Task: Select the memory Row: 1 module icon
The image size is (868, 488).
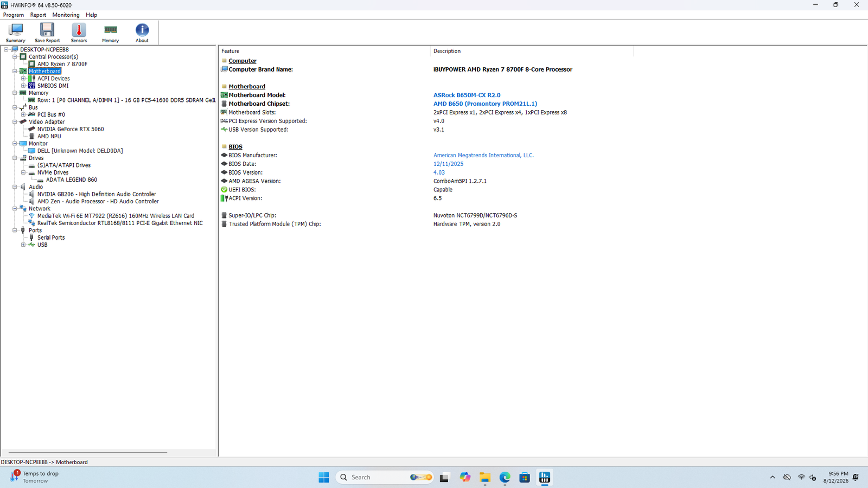Action: (x=31, y=100)
